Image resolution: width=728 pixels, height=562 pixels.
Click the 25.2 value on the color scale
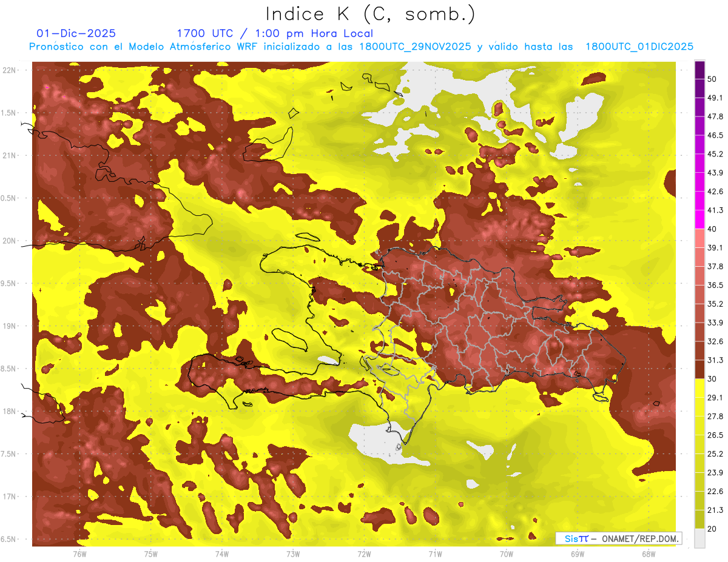(715, 454)
